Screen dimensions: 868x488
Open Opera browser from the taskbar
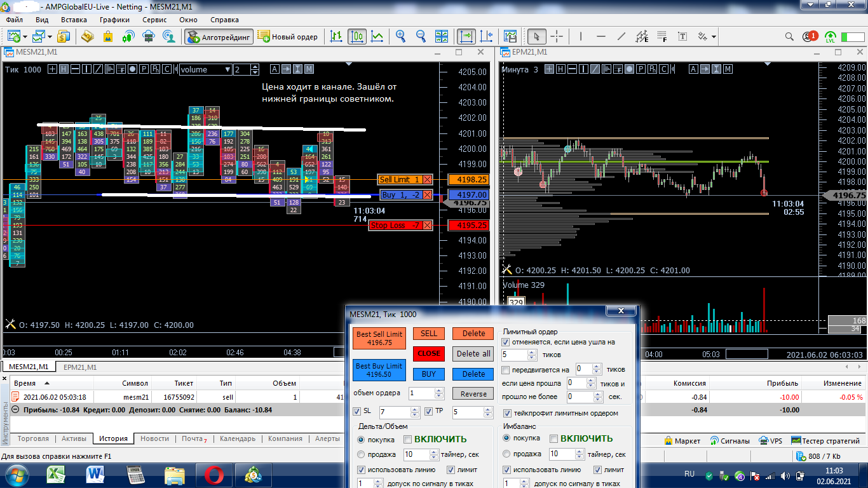pyautogui.click(x=214, y=475)
